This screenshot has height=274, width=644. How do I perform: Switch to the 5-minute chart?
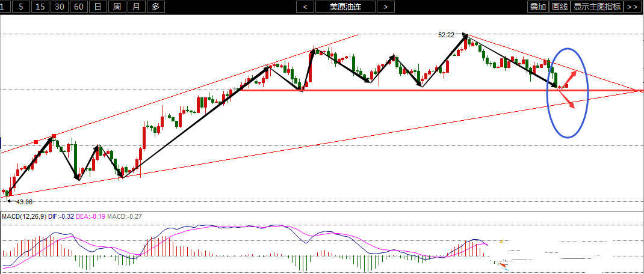pyautogui.click(x=21, y=7)
